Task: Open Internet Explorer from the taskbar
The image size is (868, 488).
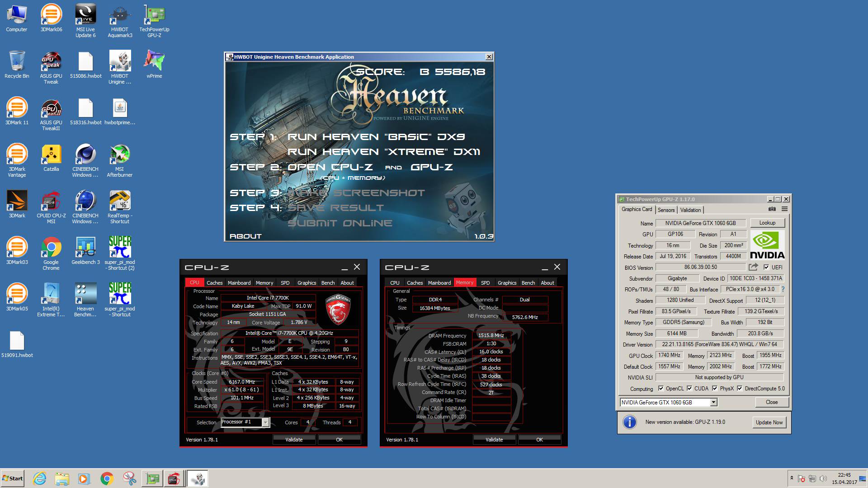Action: coord(40,479)
